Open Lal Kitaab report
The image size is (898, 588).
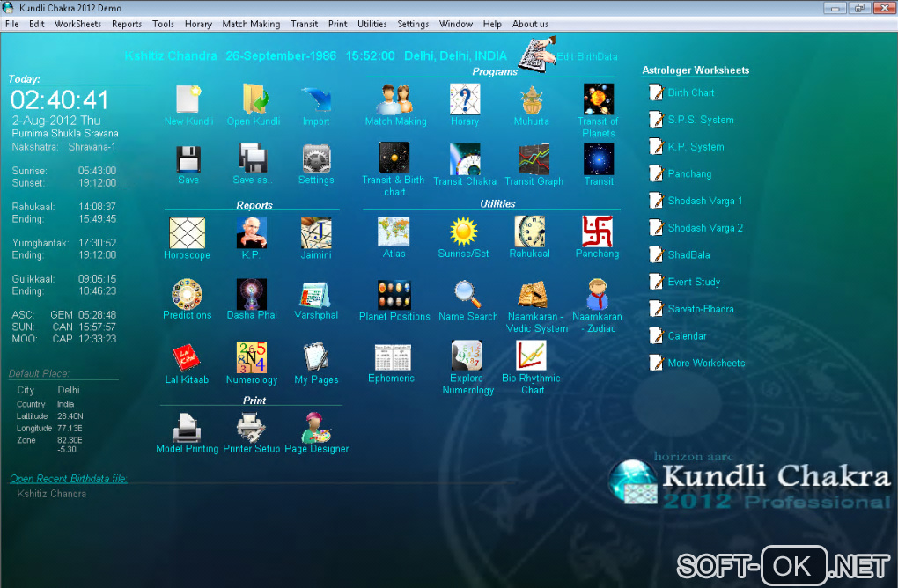186,358
